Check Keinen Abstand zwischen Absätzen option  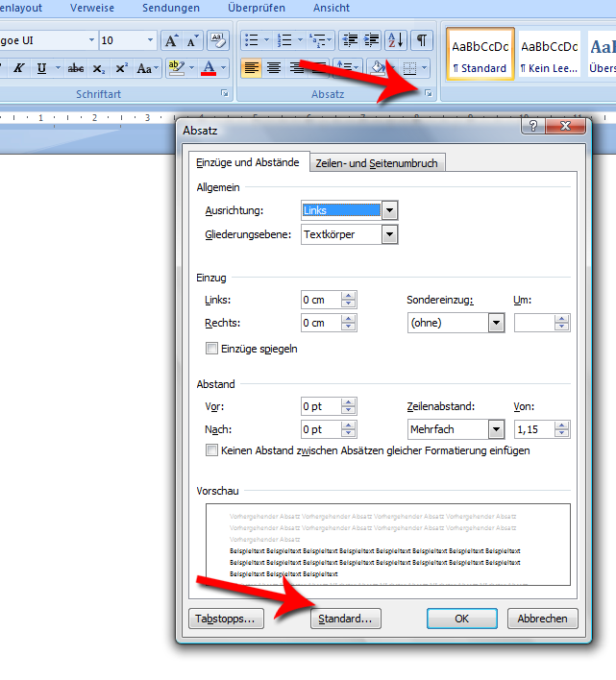click(211, 450)
